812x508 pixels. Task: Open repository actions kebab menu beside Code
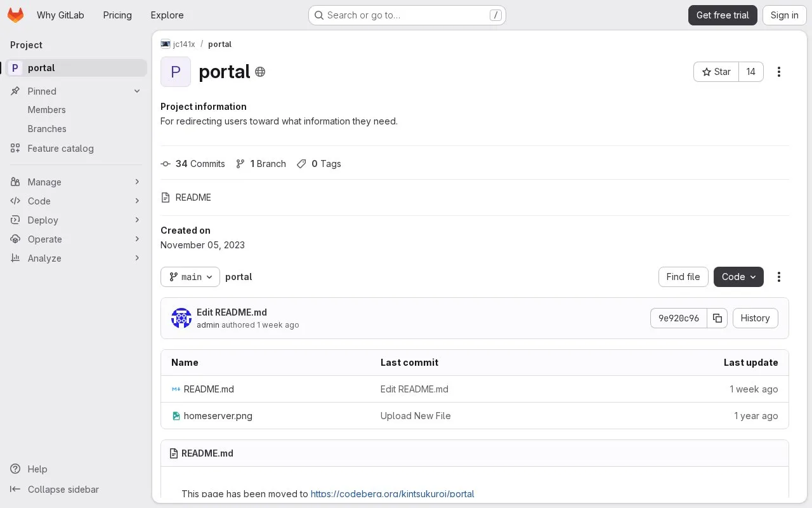tap(779, 277)
